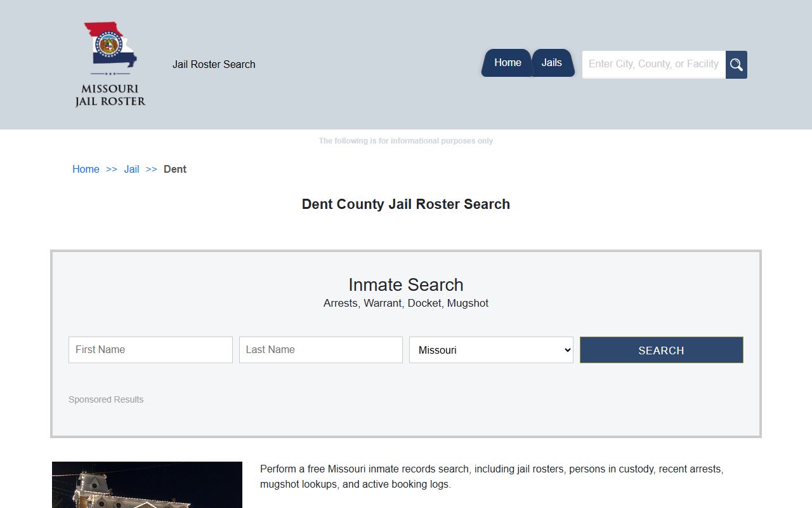Click the Arrests, Warrant, Docket, Mugshot subtitle
Screen dimensions: 812x508
coord(406,303)
